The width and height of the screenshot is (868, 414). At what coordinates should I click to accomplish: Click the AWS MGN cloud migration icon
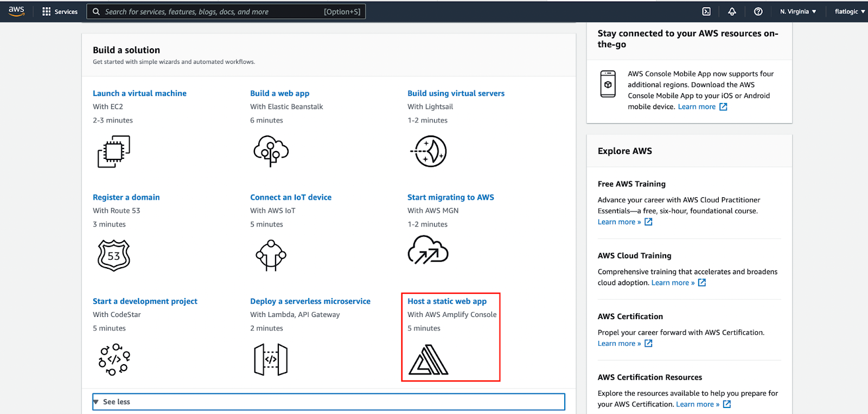[x=428, y=250]
